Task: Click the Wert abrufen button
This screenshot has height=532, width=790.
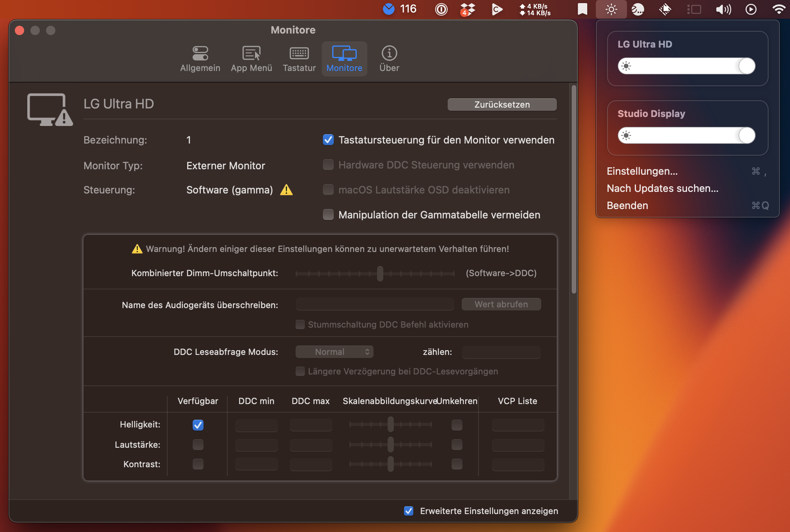Action: coord(501,304)
